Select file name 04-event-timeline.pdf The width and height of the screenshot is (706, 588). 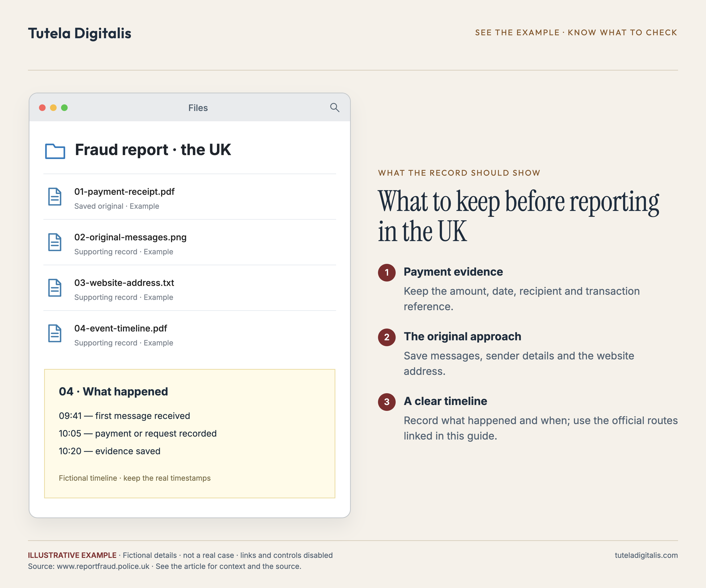pos(121,328)
